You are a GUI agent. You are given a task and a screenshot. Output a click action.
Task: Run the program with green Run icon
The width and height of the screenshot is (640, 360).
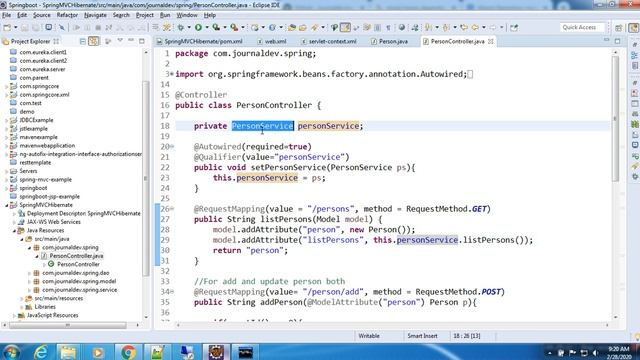pyautogui.click(x=198, y=27)
